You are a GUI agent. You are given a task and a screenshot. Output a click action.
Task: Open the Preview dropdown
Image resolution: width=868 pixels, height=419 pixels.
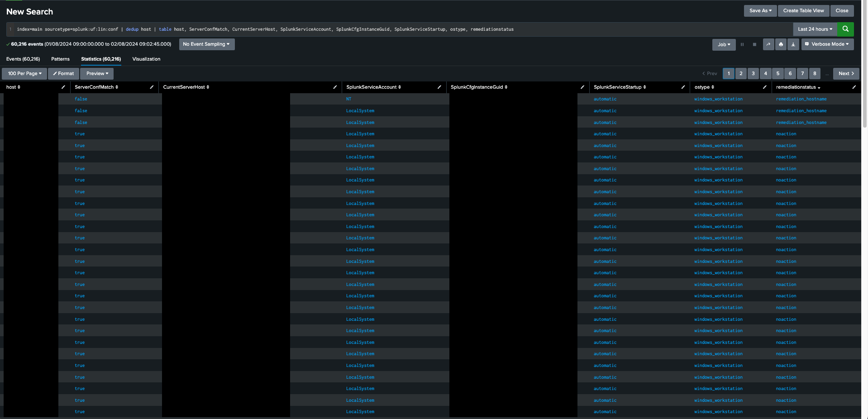click(97, 73)
